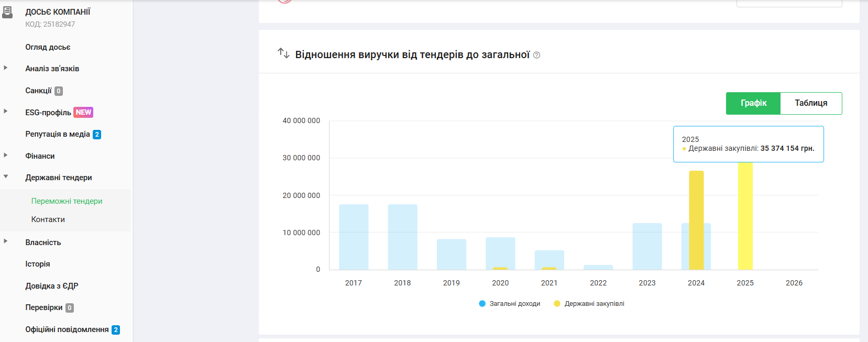Go to Огляд досьє
Image resolution: width=868 pixels, height=342 pixels.
click(x=48, y=47)
